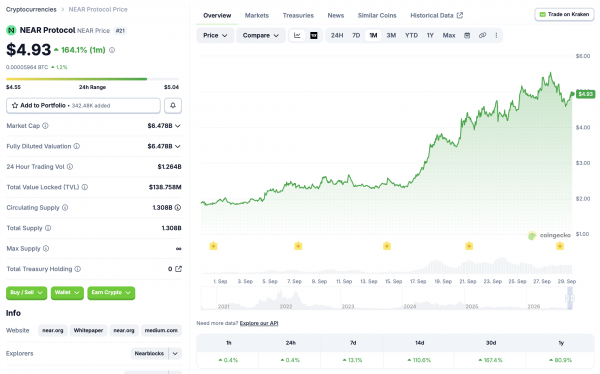Viewport: 600px width, 374px height.
Task: Open the Overview tab
Action: [217, 15]
